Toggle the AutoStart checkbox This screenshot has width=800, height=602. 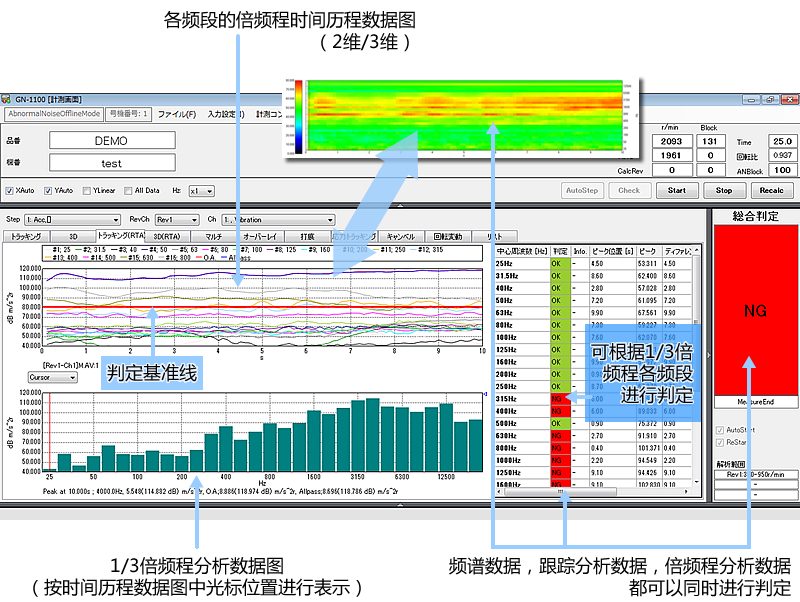tap(720, 430)
